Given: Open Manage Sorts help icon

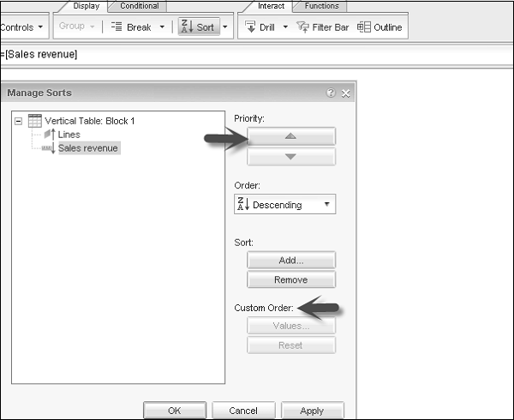Looking at the screenshot, I should (331, 93).
